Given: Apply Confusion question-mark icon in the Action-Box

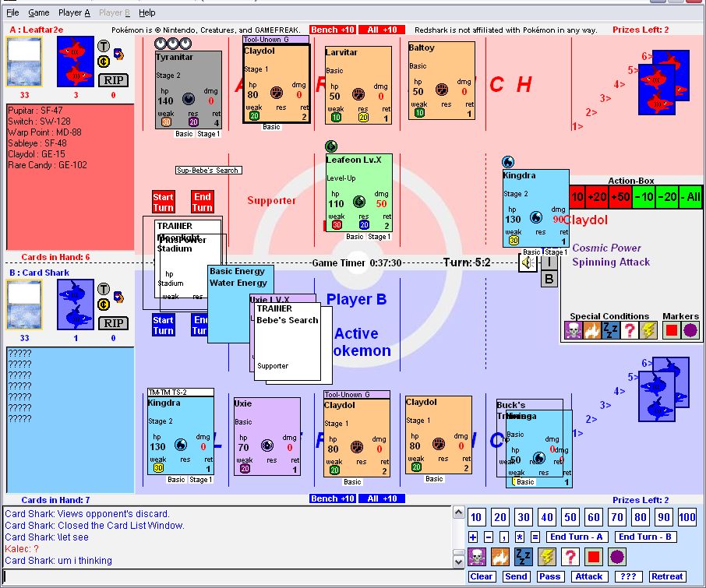Looking at the screenshot, I should [630, 331].
